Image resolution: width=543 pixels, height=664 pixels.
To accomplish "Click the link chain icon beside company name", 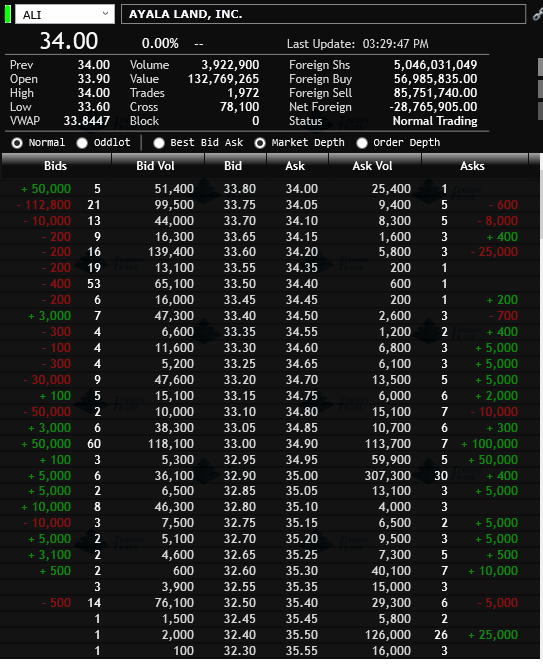I will (x=537, y=15).
